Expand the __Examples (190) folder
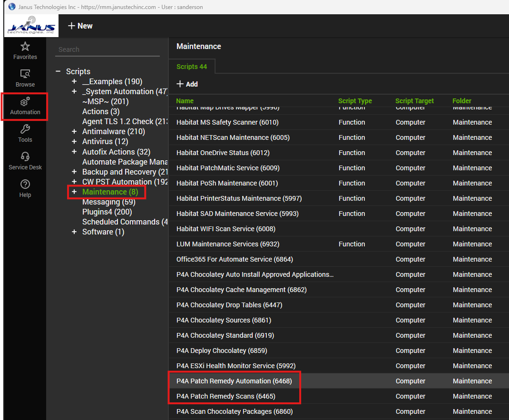 coord(74,81)
